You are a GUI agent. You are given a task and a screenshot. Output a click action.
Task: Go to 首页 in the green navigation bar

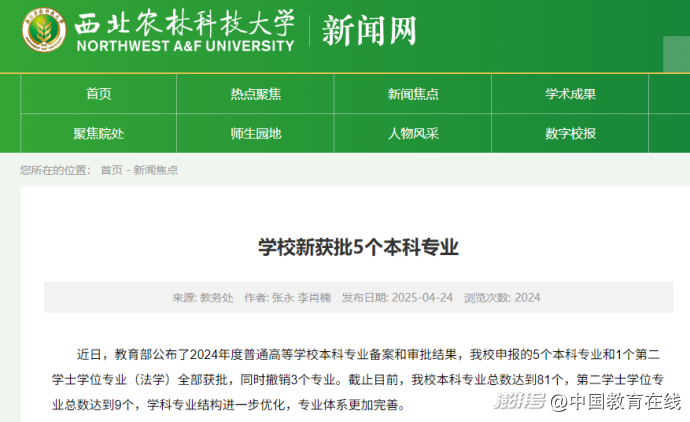98,94
